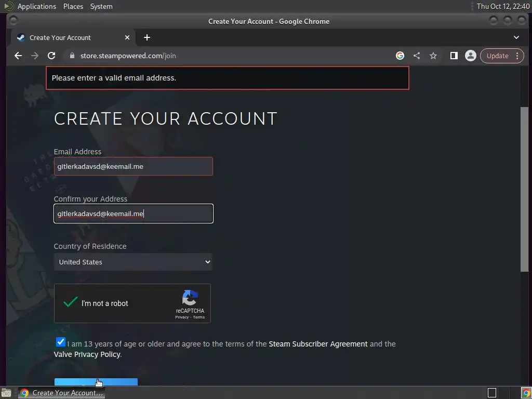Click the Email Address field
The width and height of the screenshot is (532, 399).
point(134,166)
